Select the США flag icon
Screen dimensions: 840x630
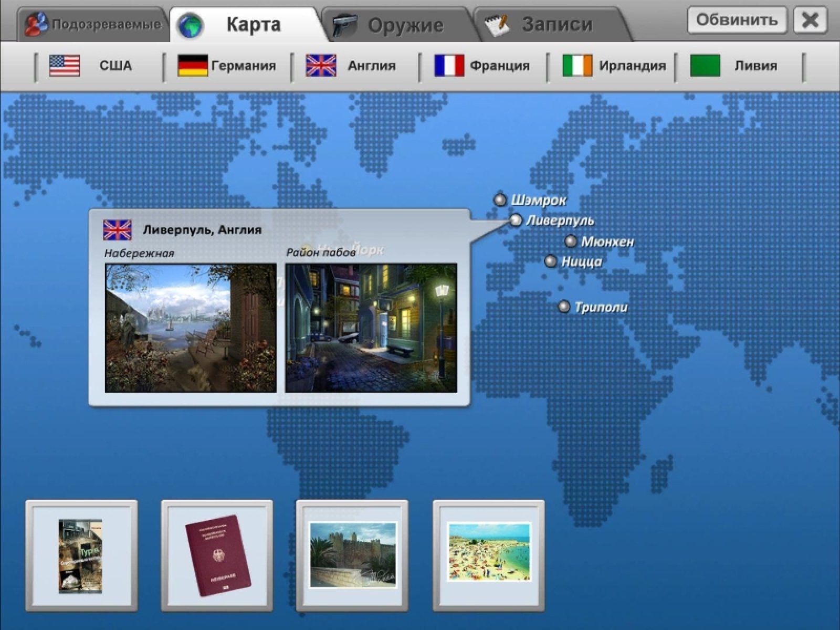(x=65, y=66)
